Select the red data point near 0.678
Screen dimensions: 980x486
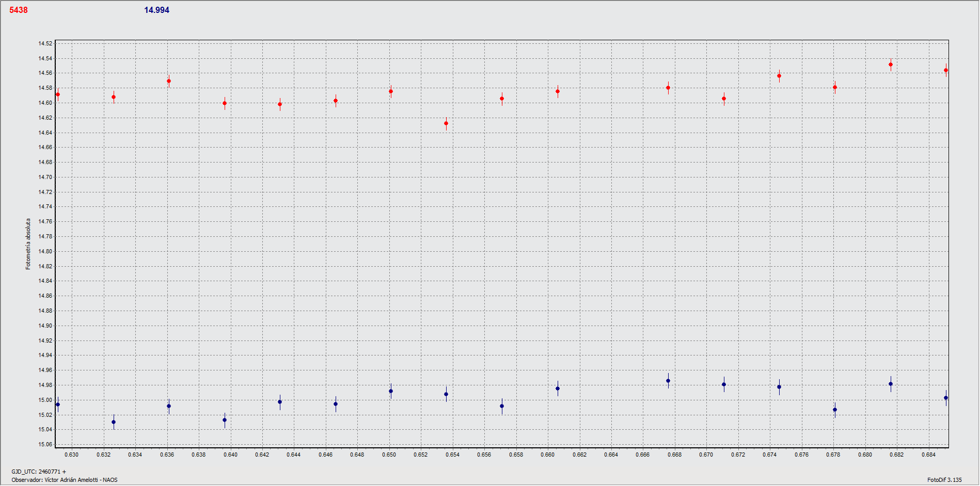tap(835, 87)
